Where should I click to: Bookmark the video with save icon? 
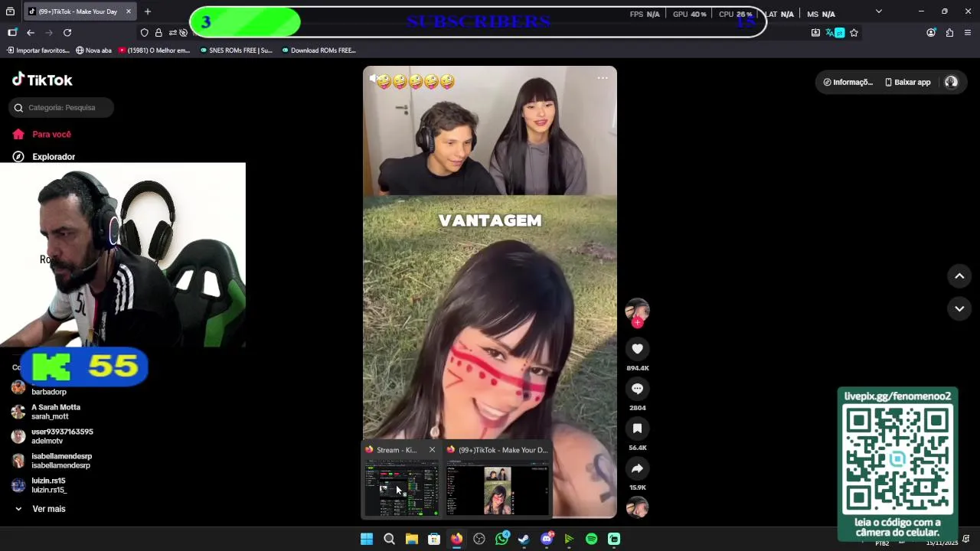click(x=637, y=429)
